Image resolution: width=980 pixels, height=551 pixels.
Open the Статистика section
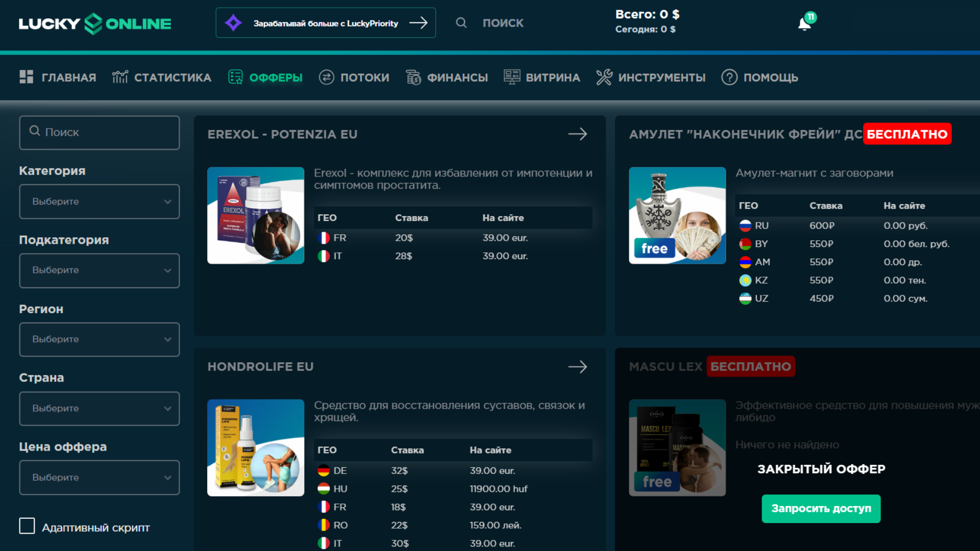(173, 78)
